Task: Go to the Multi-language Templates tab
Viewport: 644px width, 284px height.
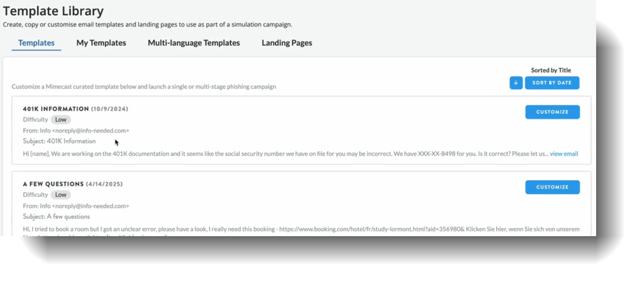Action: [x=194, y=43]
